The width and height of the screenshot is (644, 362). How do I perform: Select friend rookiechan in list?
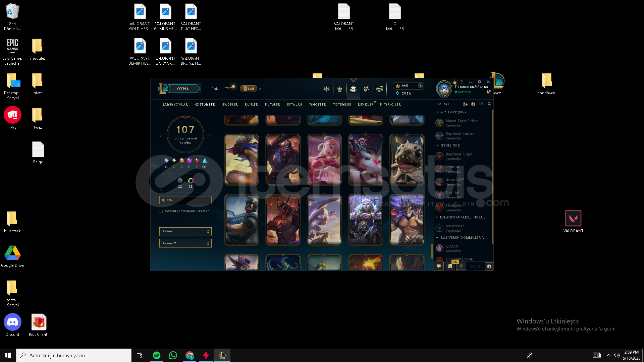[463, 228]
